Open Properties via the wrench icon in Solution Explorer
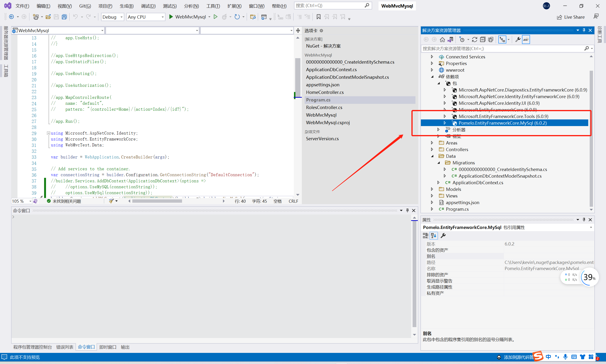606x364 pixels. click(x=518, y=39)
